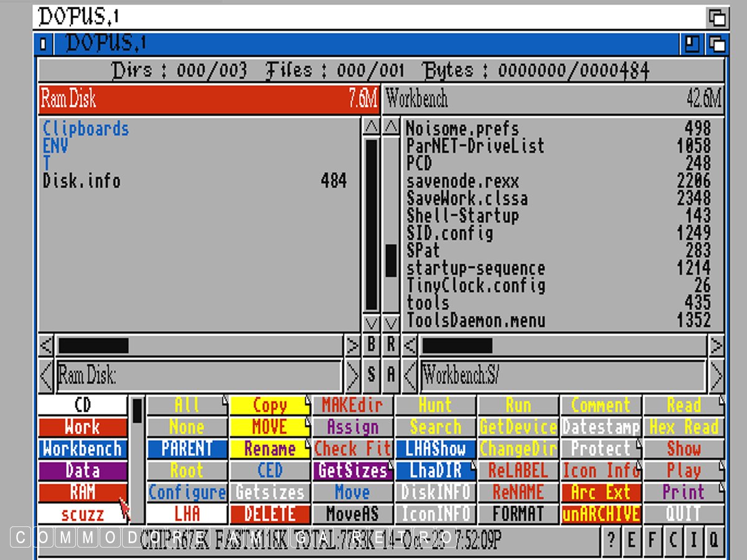Click the unARCHIVE button
The width and height of the screenshot is (747, 560).
[601, 514]
